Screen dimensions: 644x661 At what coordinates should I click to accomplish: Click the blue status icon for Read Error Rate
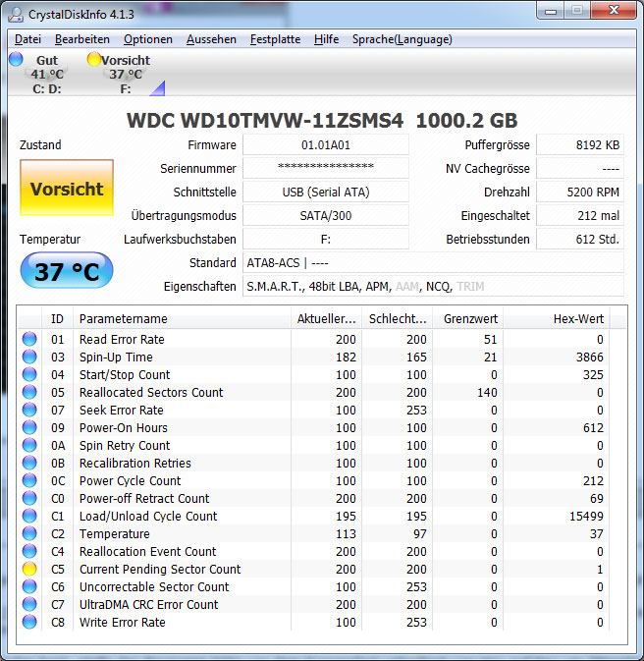[29, 339]
